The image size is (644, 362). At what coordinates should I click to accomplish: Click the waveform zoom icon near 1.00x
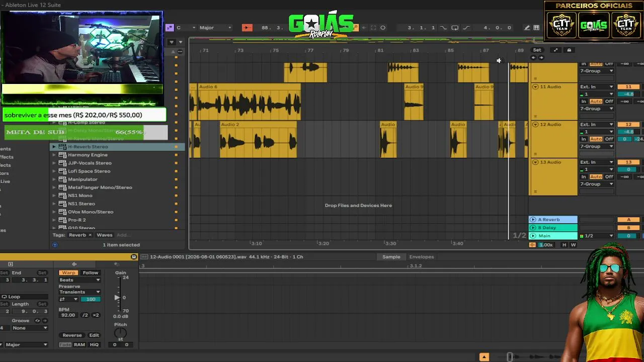pos(532,245)
